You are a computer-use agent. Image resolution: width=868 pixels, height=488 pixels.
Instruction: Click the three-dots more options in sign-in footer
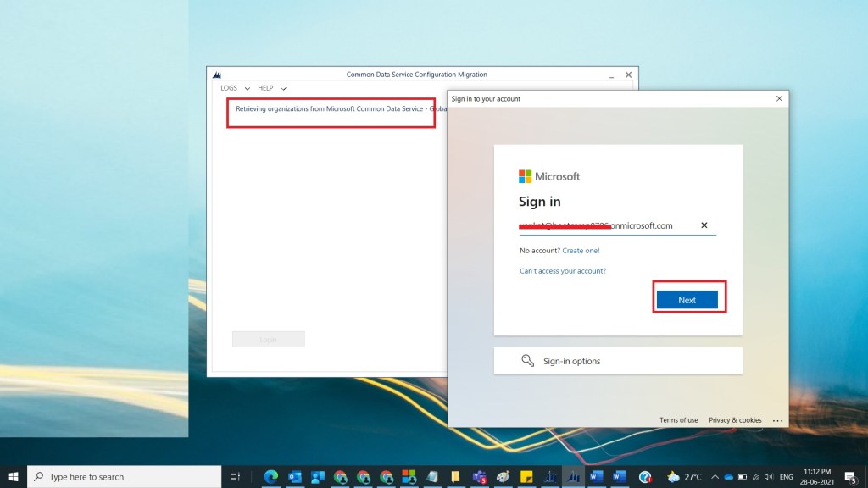777,420
